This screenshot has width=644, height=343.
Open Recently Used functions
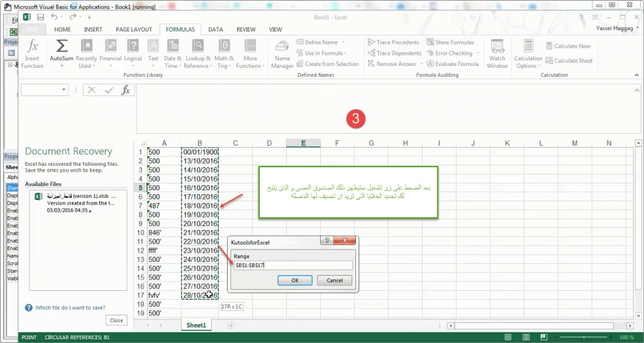pos(86,54)
